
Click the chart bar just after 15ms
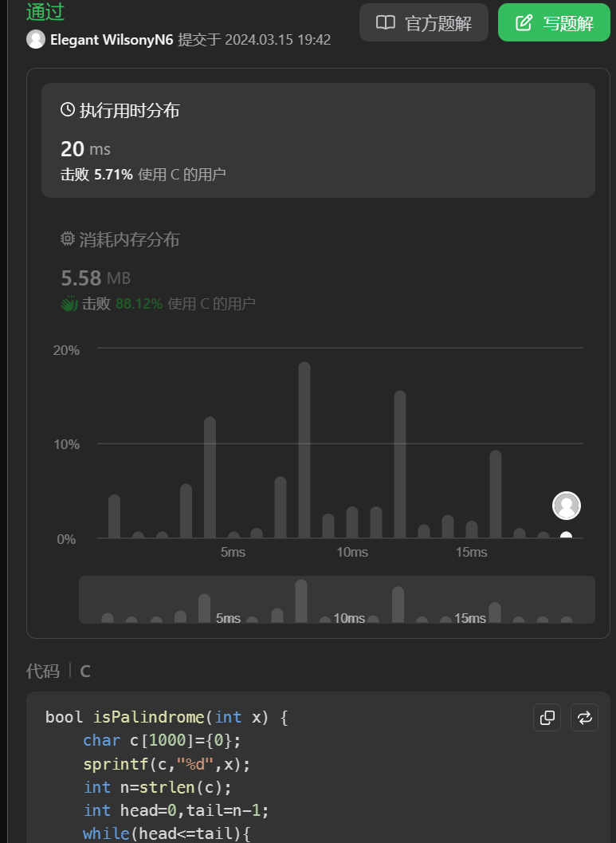click(x=496, y=494)
